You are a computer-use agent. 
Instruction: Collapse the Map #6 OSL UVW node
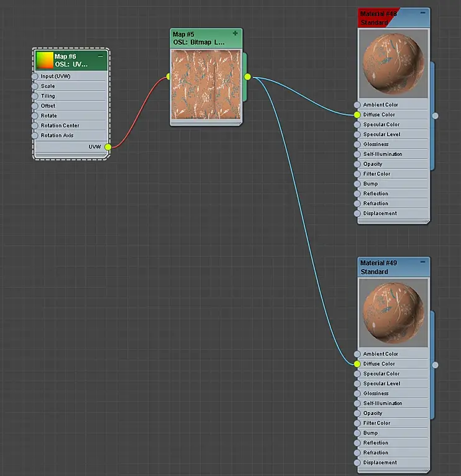[x=101, y=57]
